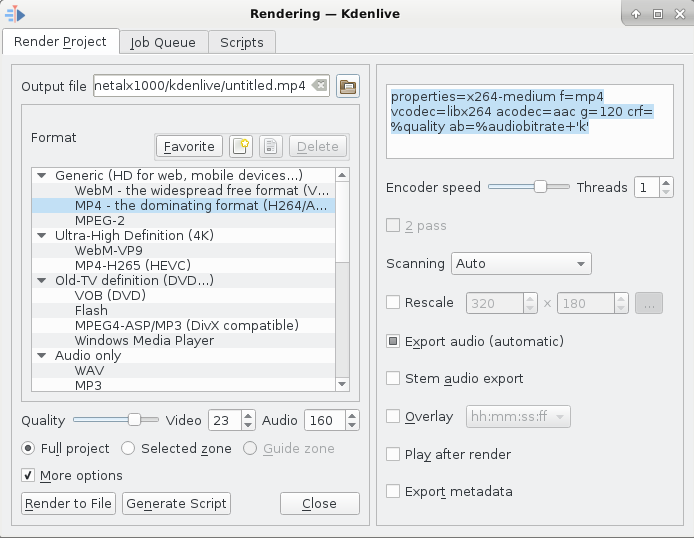Image resolution: width=694 pixels, height=538 pixels.
Task: Open the Job Queue tab
Action: pos(163,42)
